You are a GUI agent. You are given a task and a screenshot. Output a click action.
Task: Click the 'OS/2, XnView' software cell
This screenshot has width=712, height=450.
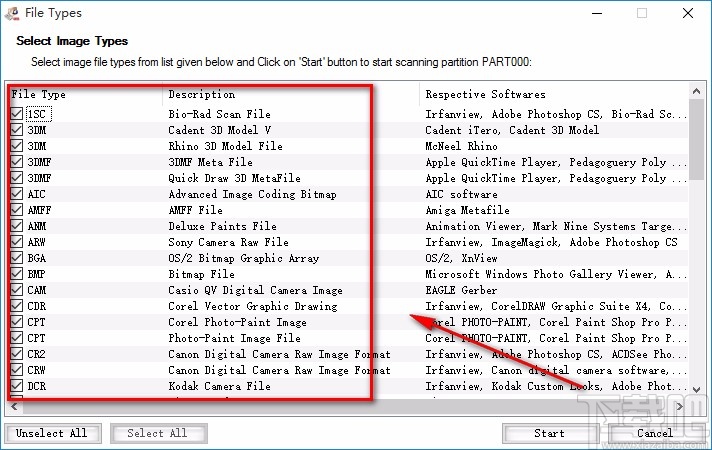point(461,258)
